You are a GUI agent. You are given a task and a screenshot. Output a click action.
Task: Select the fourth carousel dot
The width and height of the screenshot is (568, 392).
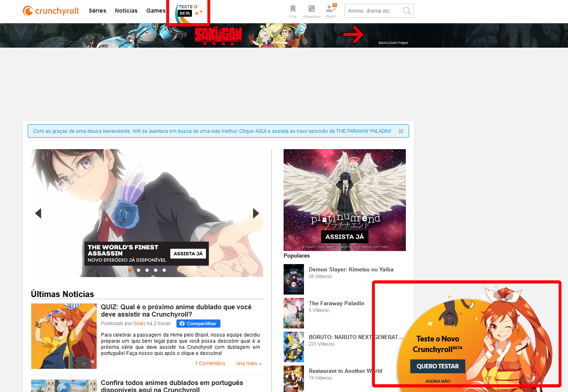coord(156,270)
